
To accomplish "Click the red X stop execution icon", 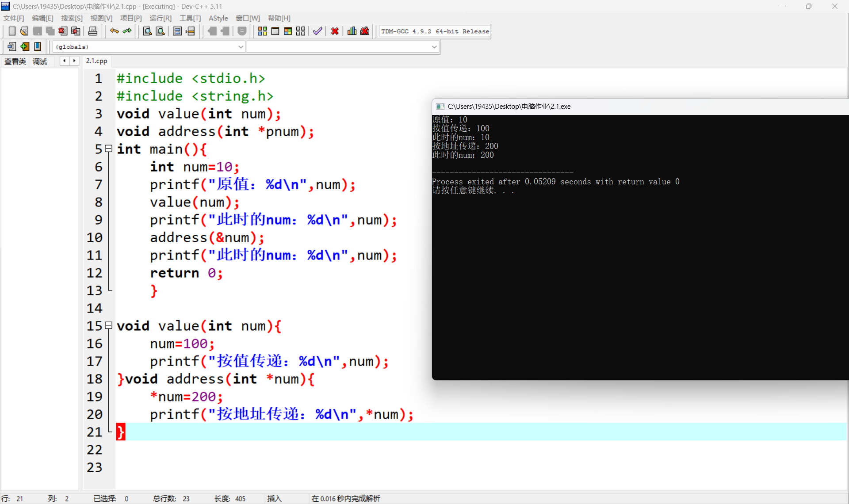I will [x=335, y=31].
